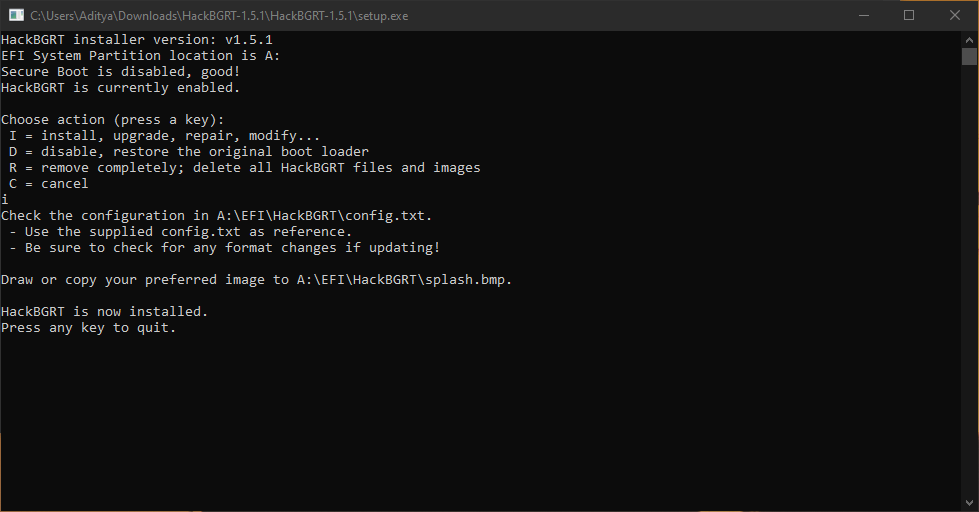
Task: Click the installer version v1.5.1 line
Action: (136, 40)
